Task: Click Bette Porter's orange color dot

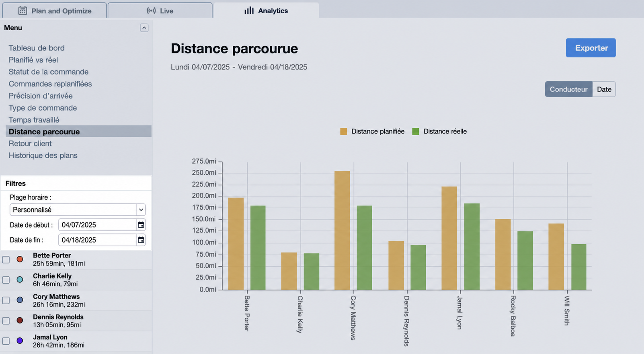Action: coord(20,259)
